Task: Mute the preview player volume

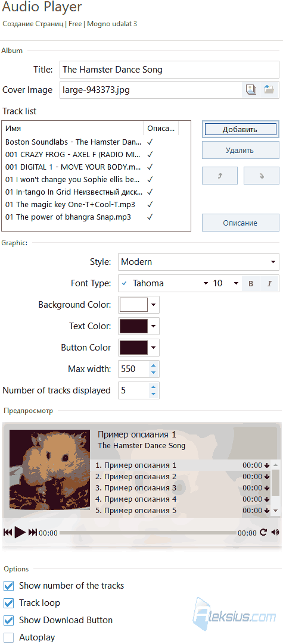Action: click(275, 533)
